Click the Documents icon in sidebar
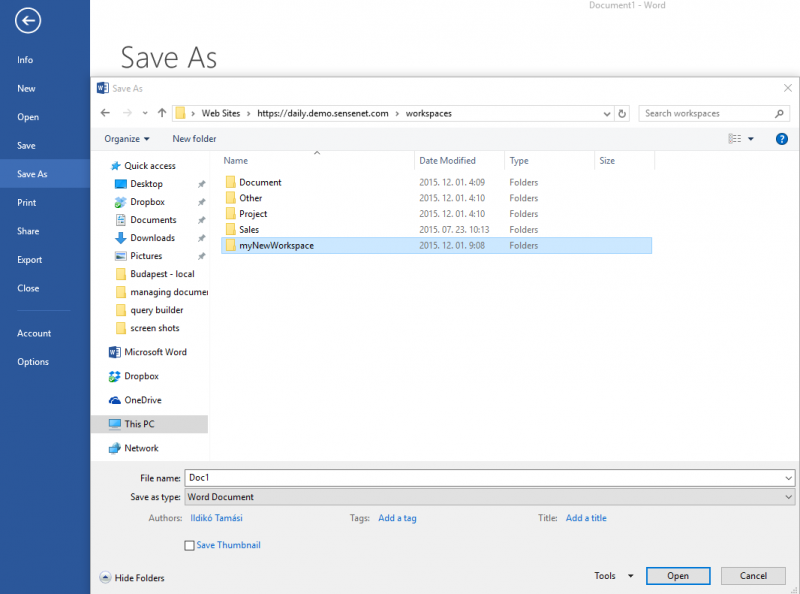 (x=120, y=220)
